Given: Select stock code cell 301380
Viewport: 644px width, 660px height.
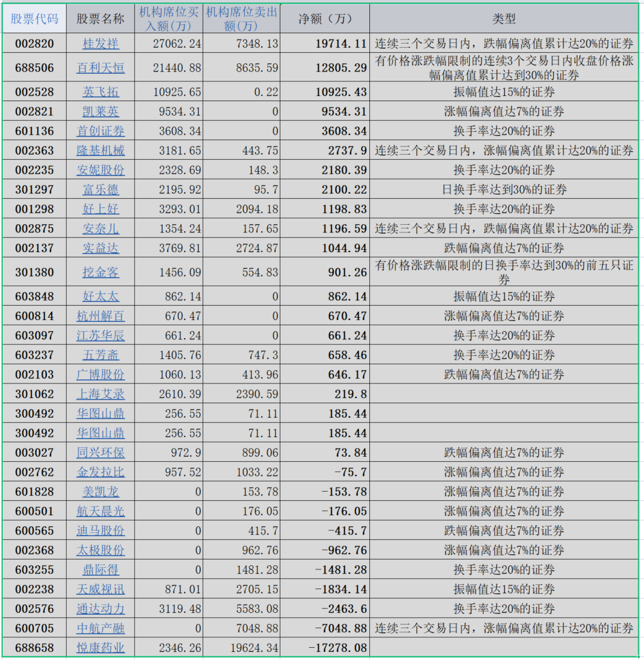Looking at the screenshot, I should click(34, 272).
